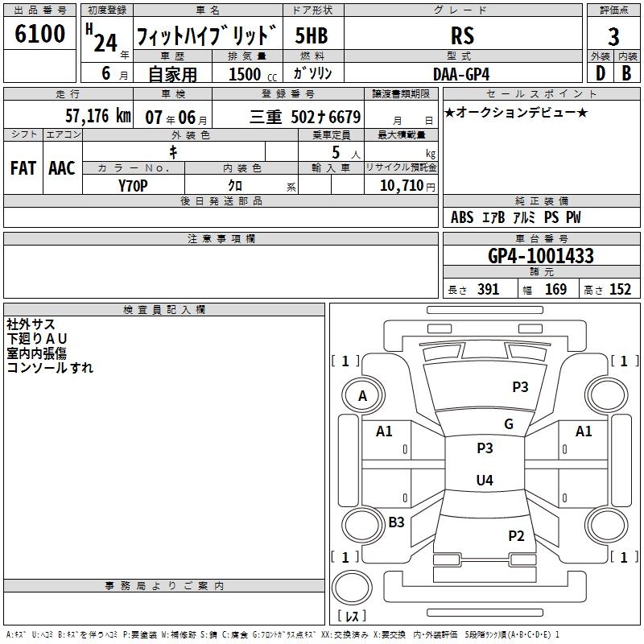Click the 後日発送部品 section header

coord(221,200)
